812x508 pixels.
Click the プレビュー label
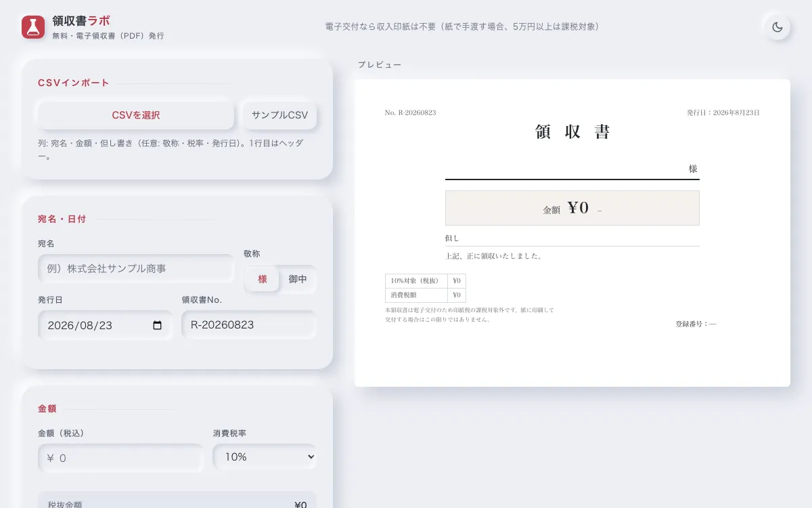pos(380,65)
